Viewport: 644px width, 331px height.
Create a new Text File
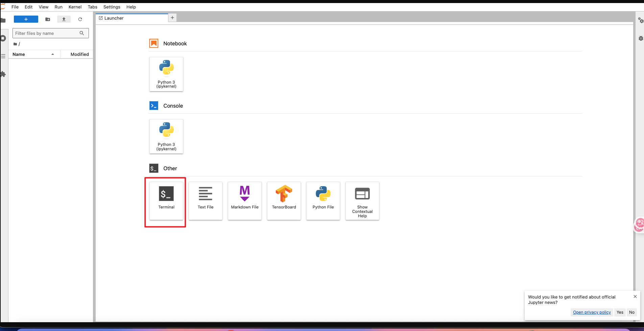(206, 201)
